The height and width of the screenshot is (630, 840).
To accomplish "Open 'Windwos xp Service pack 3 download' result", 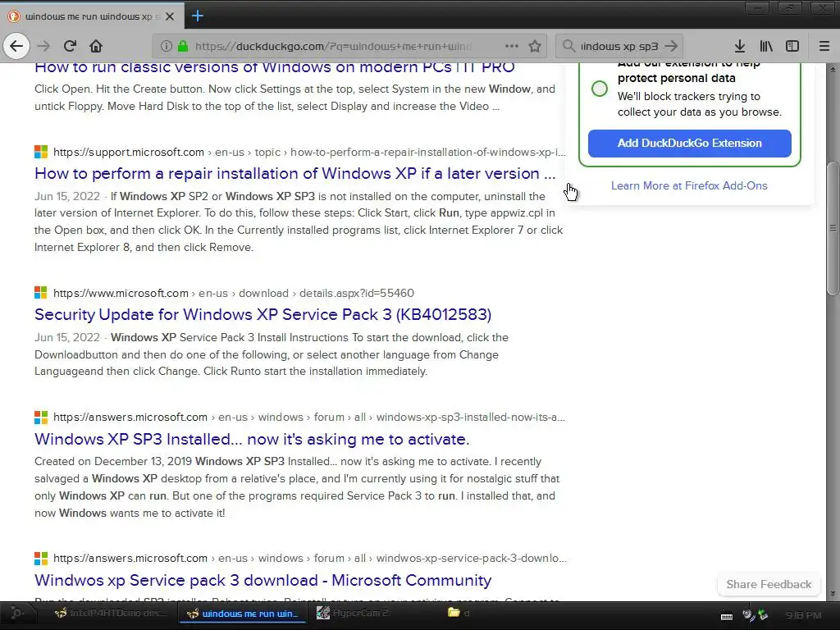I will click(x=263, y=580).
